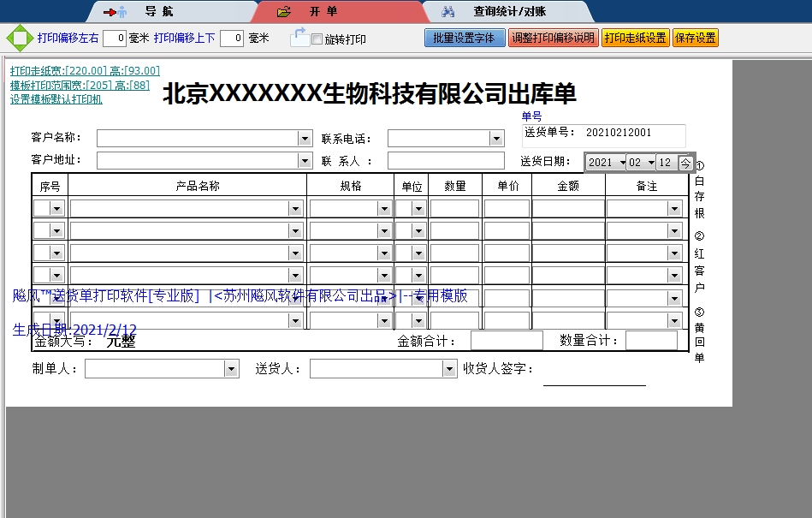812x518 pixels.
Task: Click the 打印走纸设置 button
Action: coord(635,39)
